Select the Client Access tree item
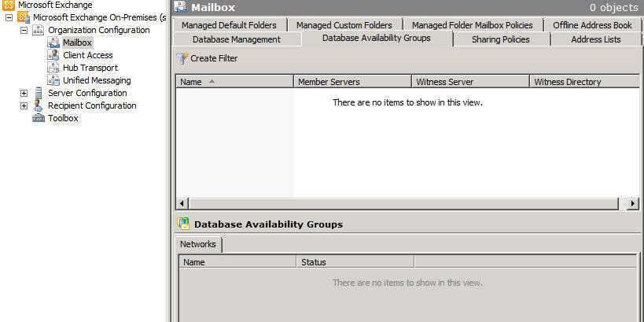Viewport: 644px width, 322px height. (88, 55)
